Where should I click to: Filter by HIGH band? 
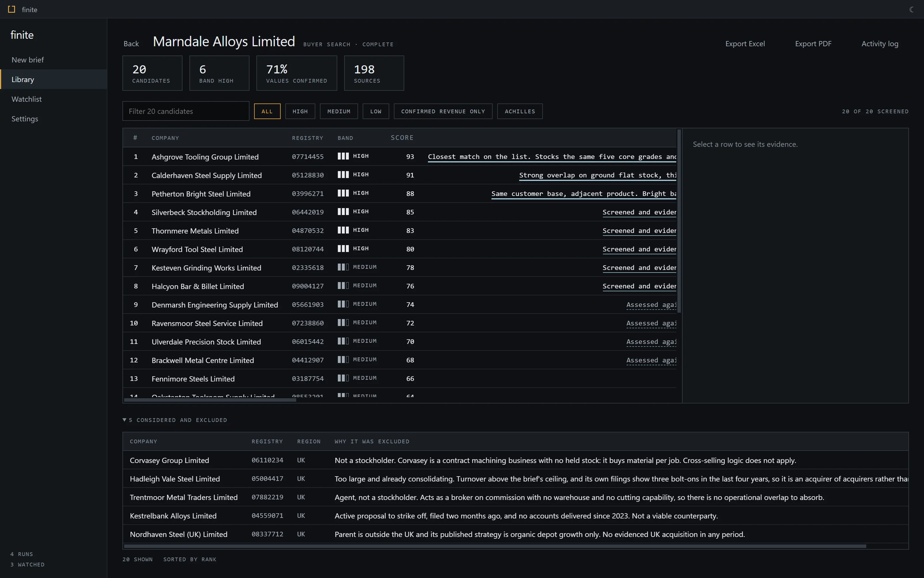click(300, 111)
